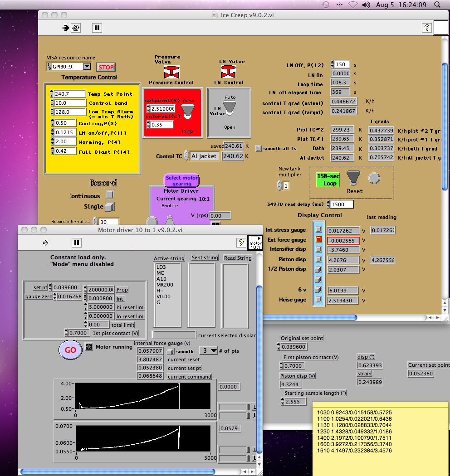
Task: Click the Temp Set Point input field
Action: (x=69, y=94)
